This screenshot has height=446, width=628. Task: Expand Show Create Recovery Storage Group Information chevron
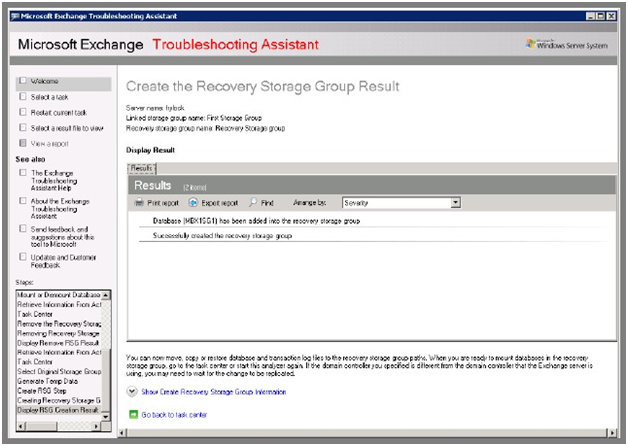[132, 391]
